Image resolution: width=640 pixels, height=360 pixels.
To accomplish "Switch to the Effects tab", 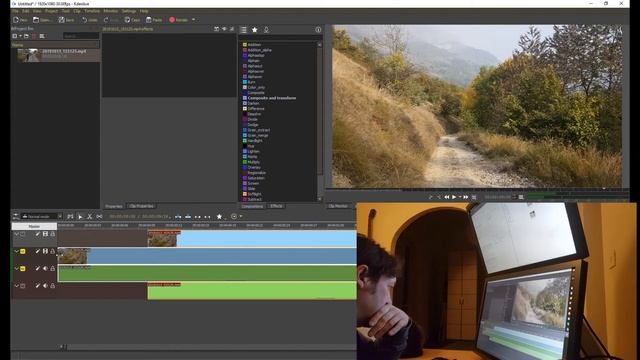I will coord(276,206).
